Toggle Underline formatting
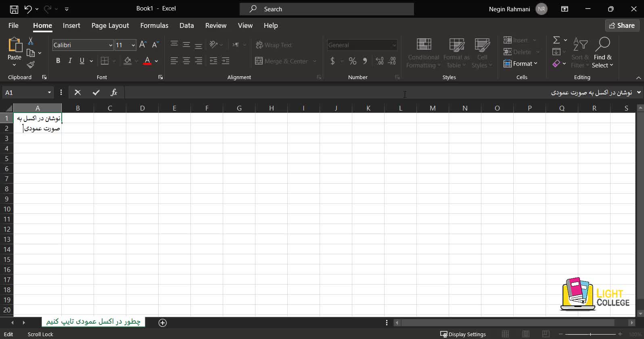The height and width of the screenshot is (339, 644). [x=82, y=61]
